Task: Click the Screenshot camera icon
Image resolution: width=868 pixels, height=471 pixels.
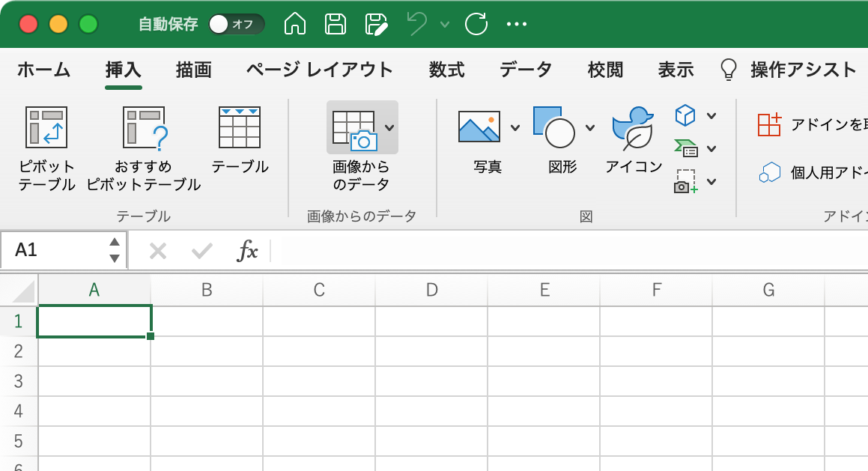Action: (686, 181)
